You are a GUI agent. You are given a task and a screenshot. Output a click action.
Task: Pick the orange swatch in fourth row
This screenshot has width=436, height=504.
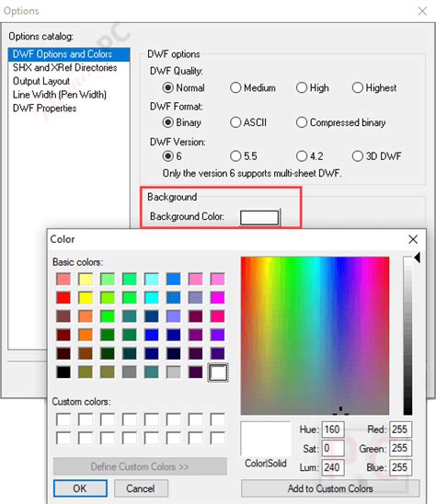pos(86,335)
